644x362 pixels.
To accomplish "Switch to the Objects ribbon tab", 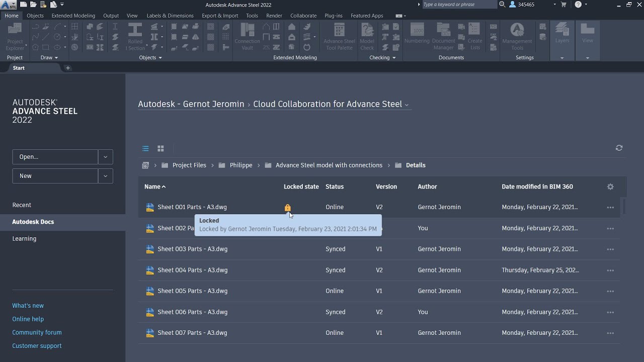I will (x=35, y=16).
